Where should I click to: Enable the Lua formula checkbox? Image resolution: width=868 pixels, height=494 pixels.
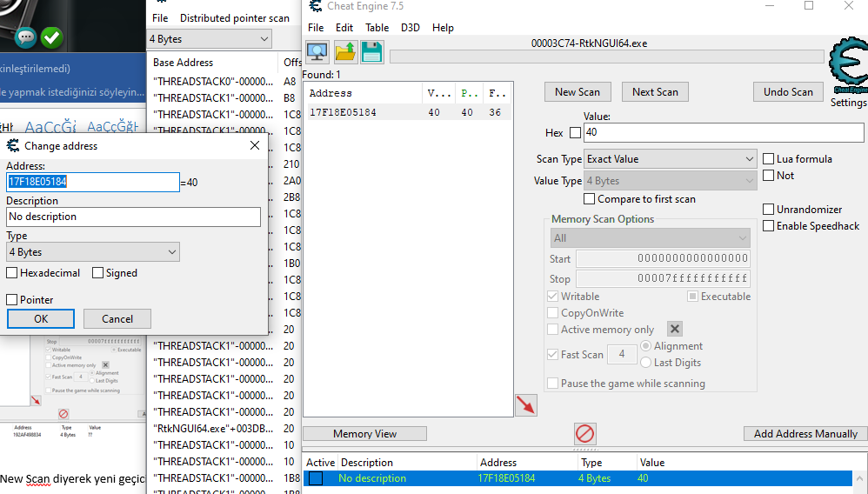768,159
